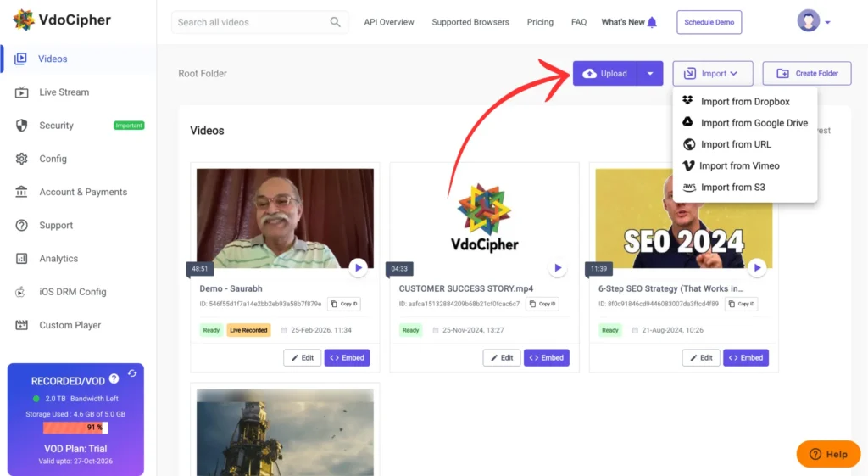
Task: Click the VOD Plan: Trial text
Action: (x=75, y=448)
